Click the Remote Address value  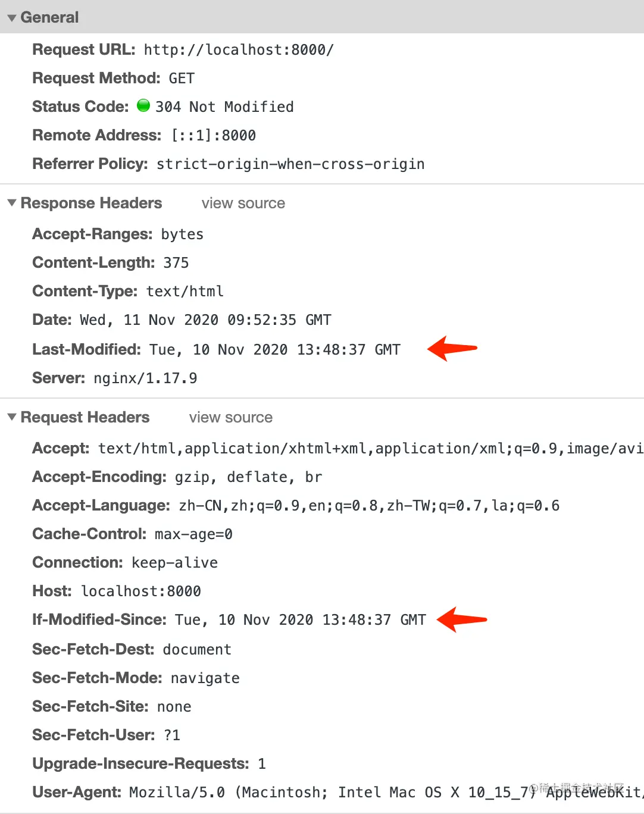click(x=214, y=136)
